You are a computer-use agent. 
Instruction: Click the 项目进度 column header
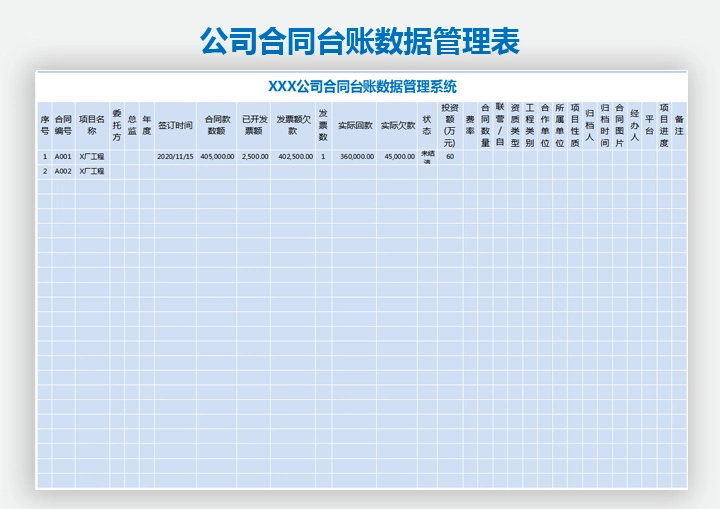click(x=664, y=125)
